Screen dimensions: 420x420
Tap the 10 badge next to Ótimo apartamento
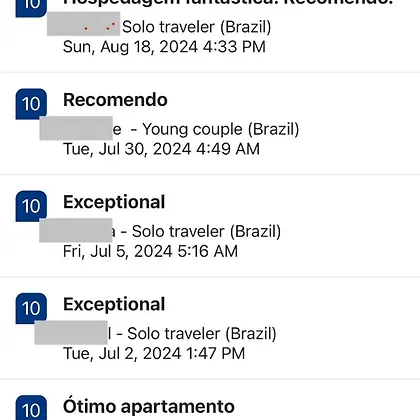point(31,408)
